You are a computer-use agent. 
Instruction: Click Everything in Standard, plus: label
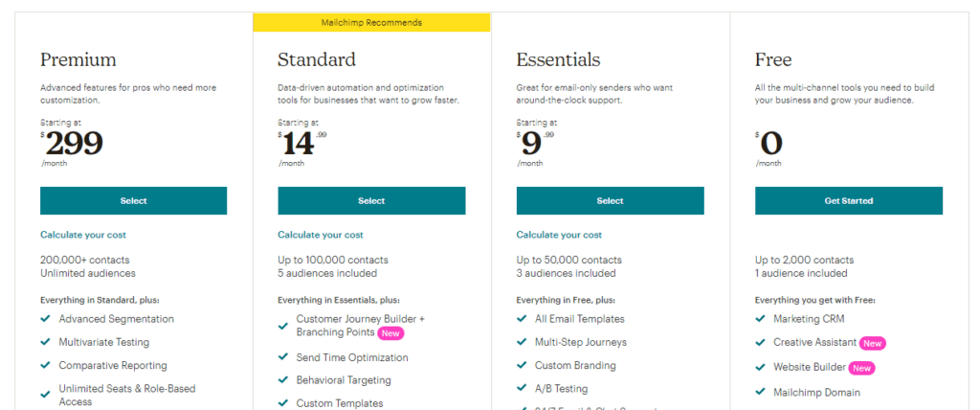(100, 300)
